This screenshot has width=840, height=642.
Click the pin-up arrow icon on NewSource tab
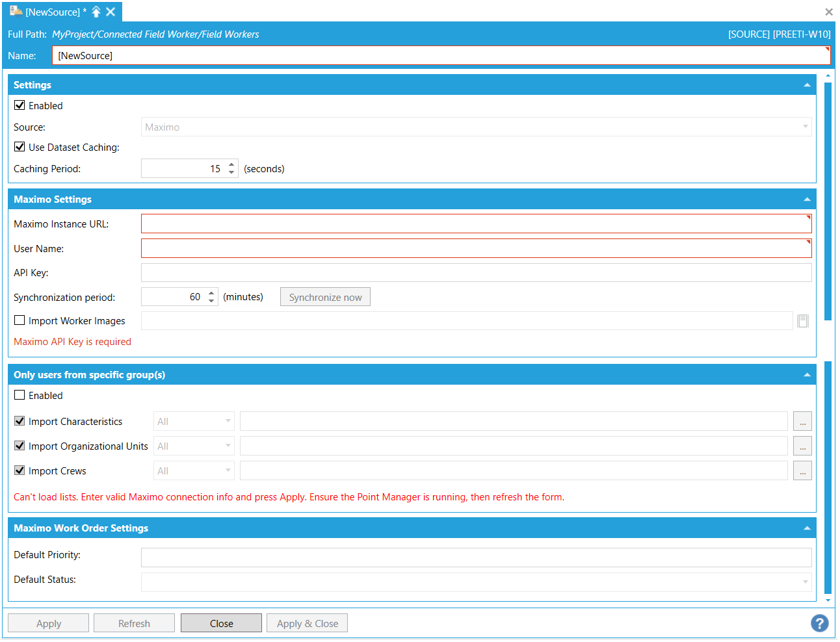[96, 12]
